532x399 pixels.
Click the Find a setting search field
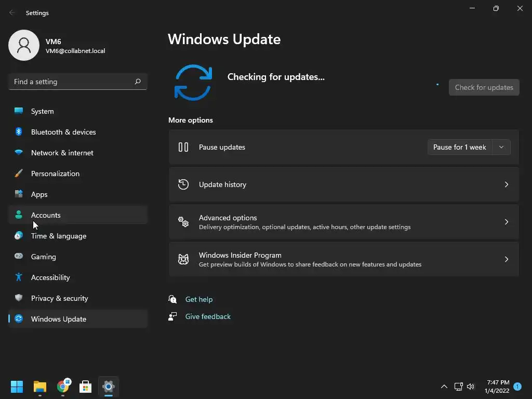[x=78, y=82]
